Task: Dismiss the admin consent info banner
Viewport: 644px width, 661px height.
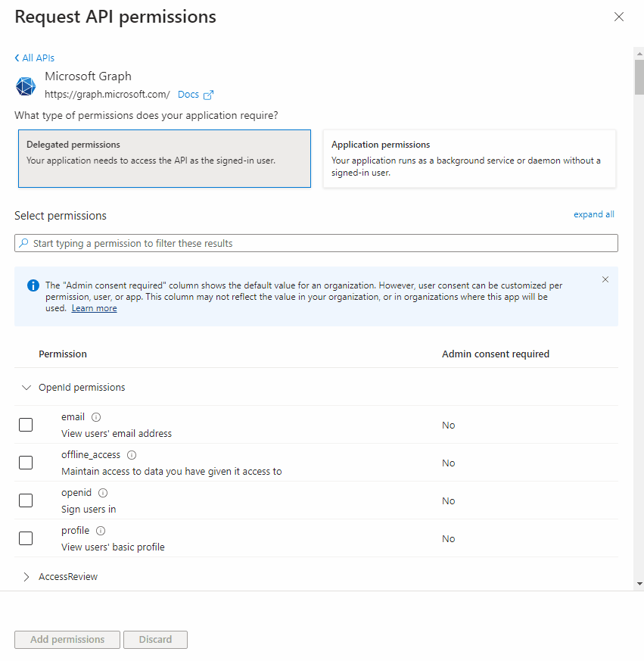Action: pos(605,279)
